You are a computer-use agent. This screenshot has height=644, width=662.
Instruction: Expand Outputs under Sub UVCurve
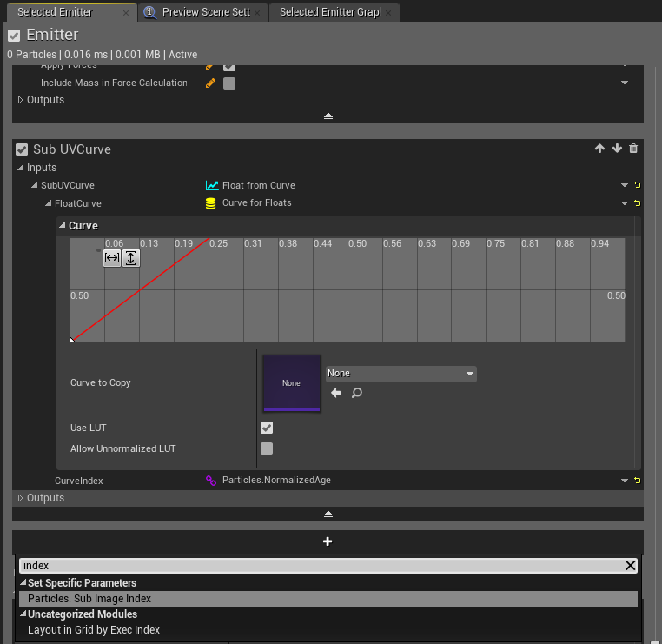click(20, 498)
